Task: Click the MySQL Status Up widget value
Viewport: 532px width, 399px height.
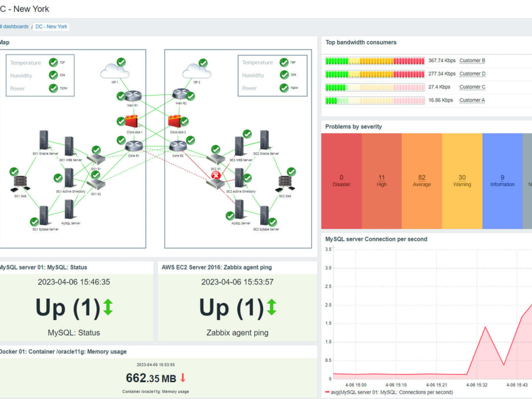Action: (74, 308)
